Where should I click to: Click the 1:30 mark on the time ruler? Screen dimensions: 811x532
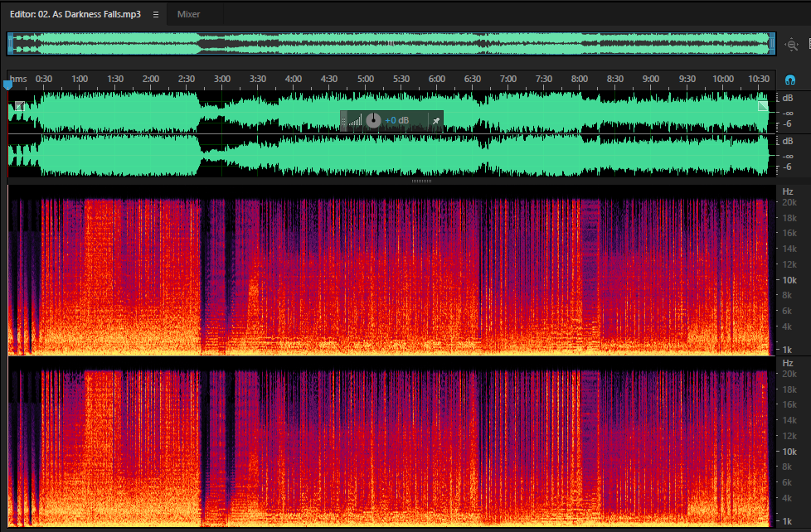114,79
